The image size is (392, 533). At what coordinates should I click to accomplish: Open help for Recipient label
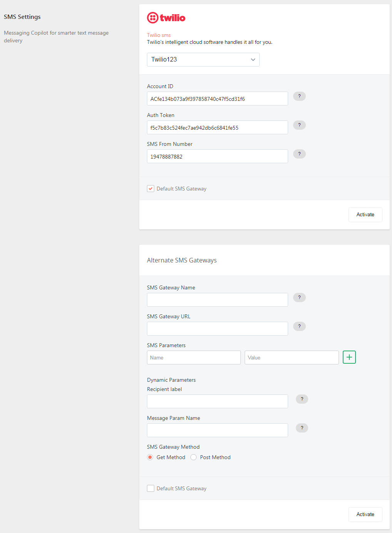[x=302, y=399]
